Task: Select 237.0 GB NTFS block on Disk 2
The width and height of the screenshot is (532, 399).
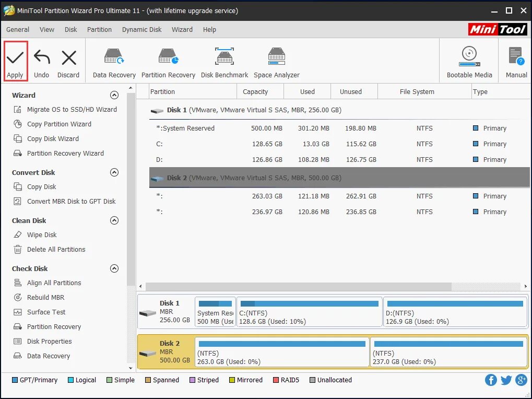Action: 449,352
